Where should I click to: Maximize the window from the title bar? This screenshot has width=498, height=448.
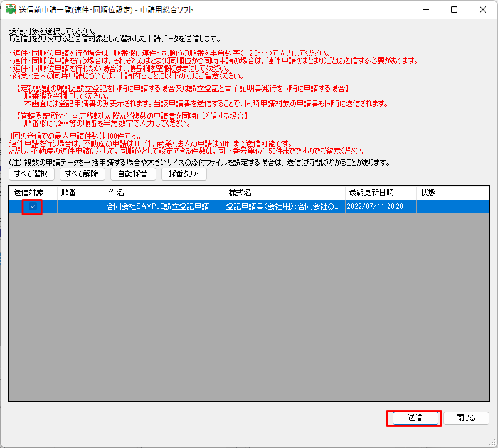pos(453,10)
